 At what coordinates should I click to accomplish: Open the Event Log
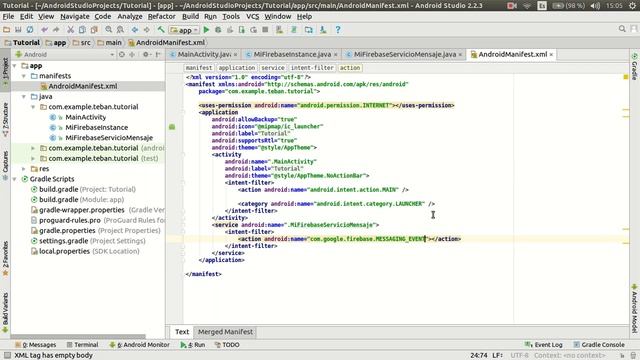tap(544, 345)
